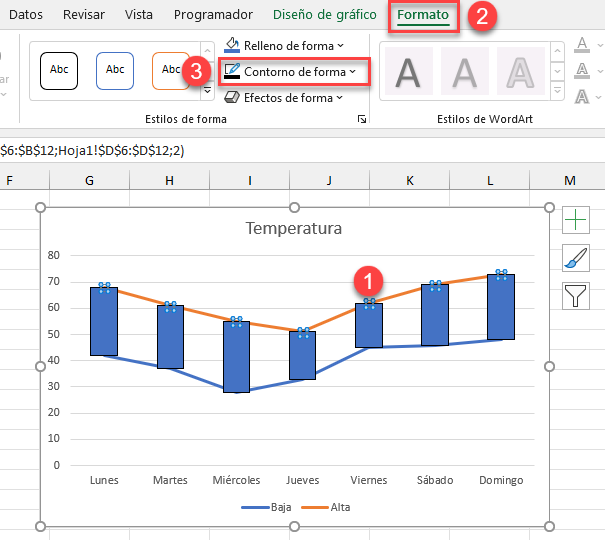The height and width of the screenshot is (540, 605).
Task: Click the text fill A icon
Action: tap(582, 45)
